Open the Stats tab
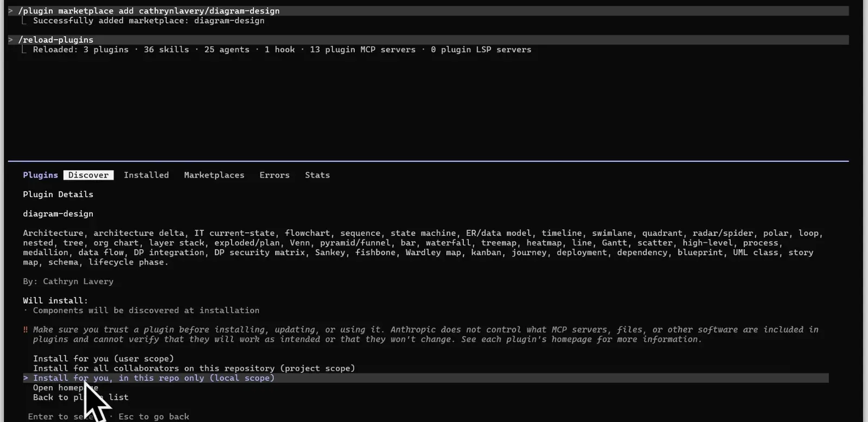This screenshot has height=422, width=868. 317,175
